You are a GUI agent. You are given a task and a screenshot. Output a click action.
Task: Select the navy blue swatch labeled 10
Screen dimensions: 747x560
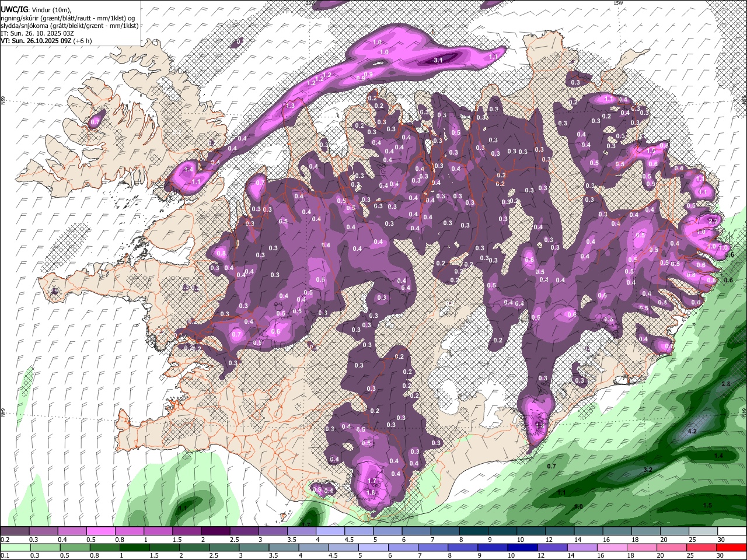click(x=522, y=547)
